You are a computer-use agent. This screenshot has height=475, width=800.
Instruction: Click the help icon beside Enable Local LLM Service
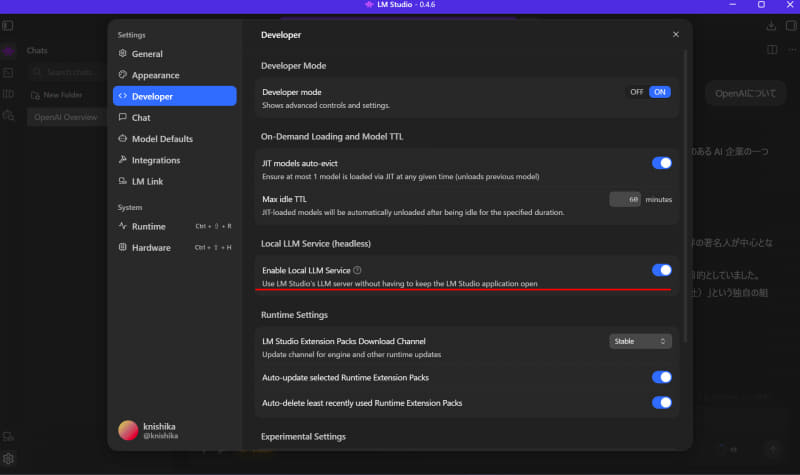coord(357,270)
